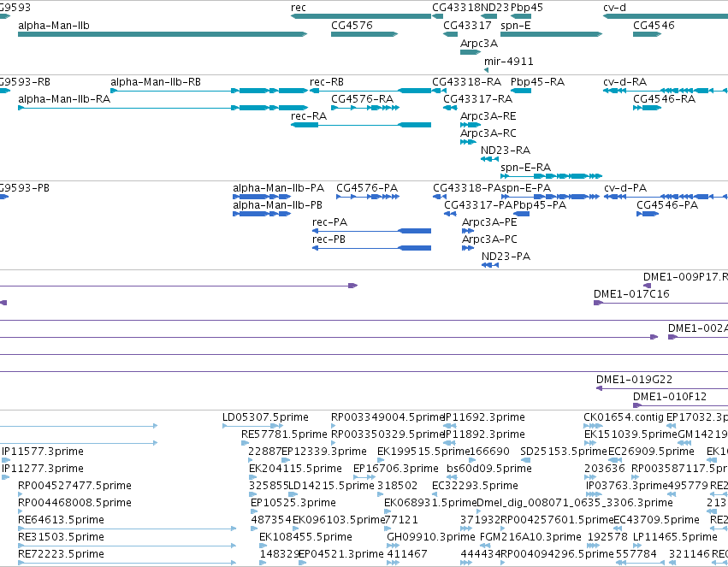
Task: Select the cv-d gene label
Action: pyautogui.click(x=614, y=8)
